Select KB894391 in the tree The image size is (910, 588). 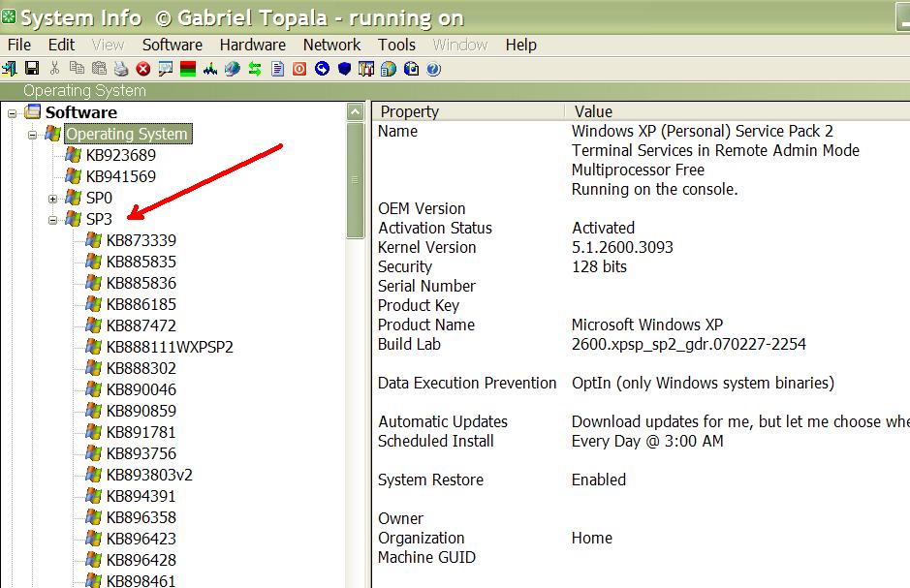click(141, 496)
